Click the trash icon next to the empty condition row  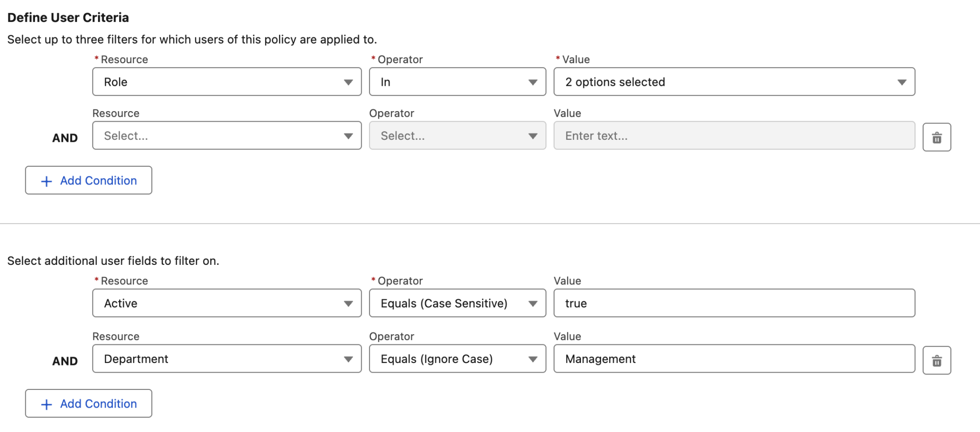click(936, 137)
